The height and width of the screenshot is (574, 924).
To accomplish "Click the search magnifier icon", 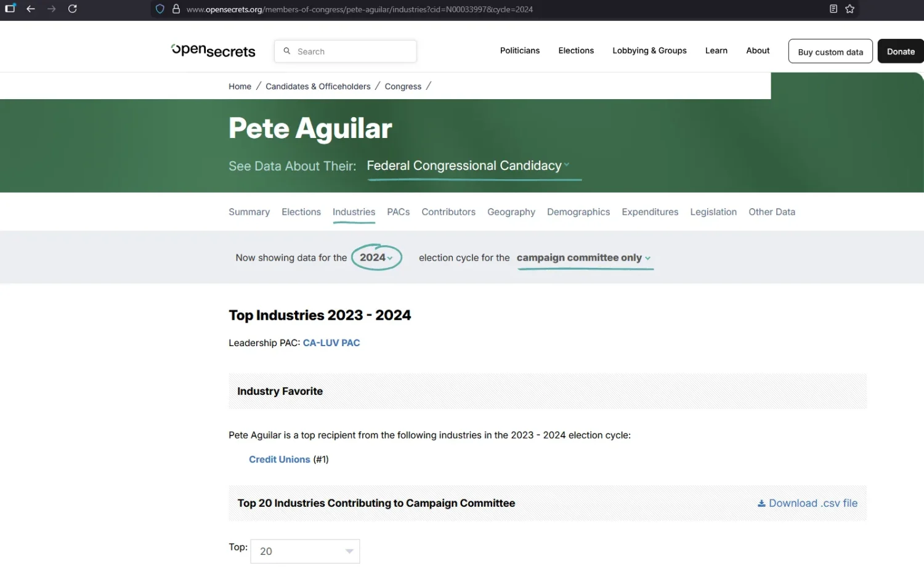I will [287, 51].
